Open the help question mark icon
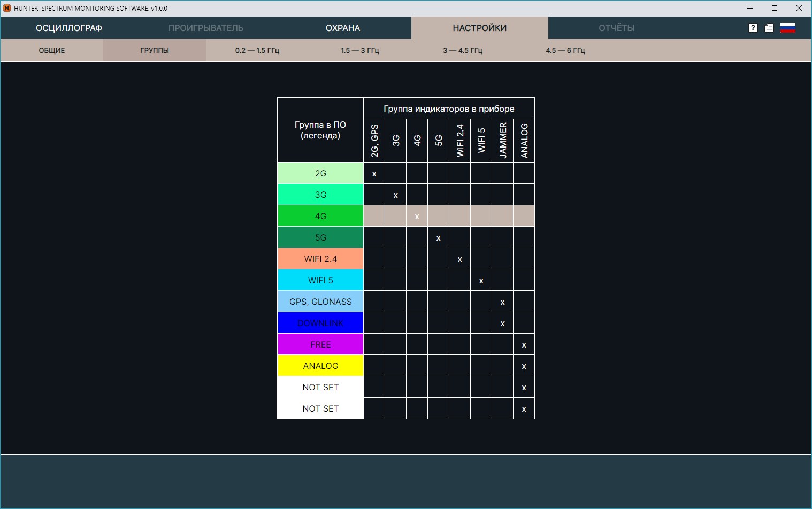The height and width of the screenshot is (509, 812). 753,28
